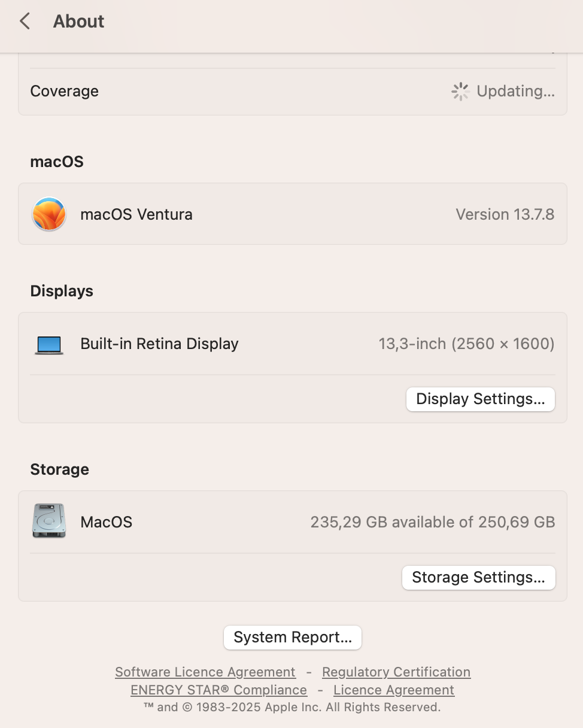Click the macOS Ventura logo icon
583x728 pixels.
click(x=48, y=214)
